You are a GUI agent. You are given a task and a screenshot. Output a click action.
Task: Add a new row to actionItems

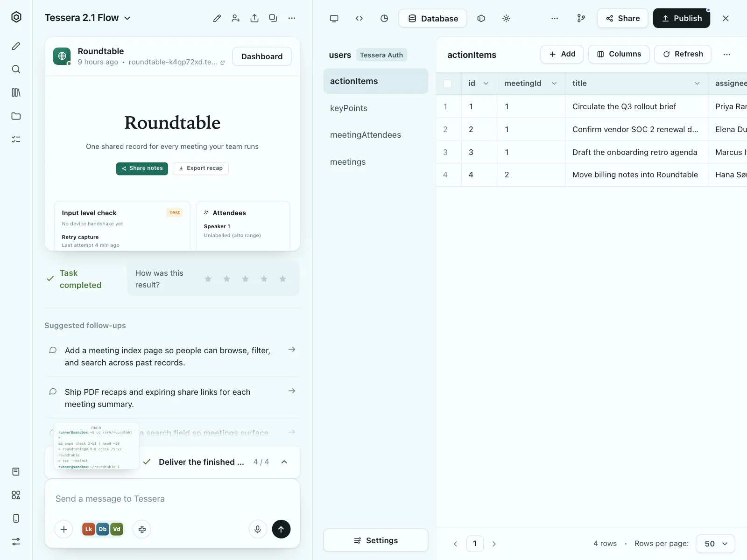[562, 54]
